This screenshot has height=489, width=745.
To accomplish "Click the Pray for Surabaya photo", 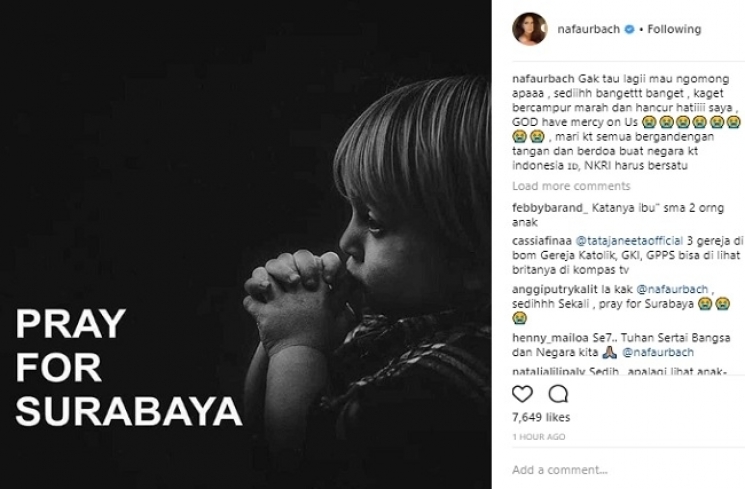I will 246,244.
